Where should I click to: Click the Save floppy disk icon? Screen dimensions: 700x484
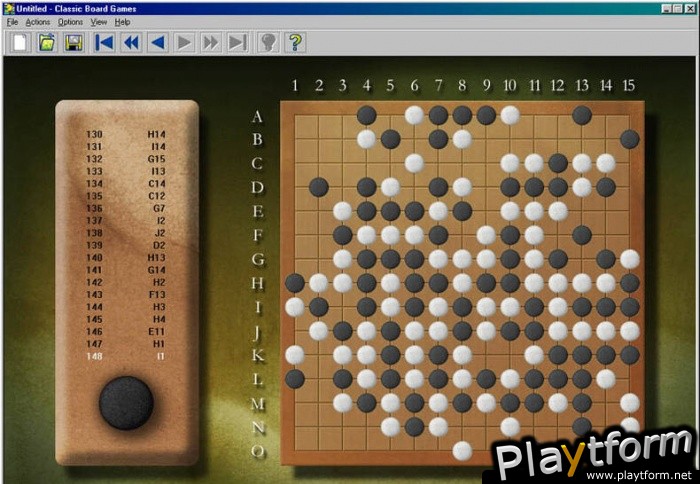(74, 42)
